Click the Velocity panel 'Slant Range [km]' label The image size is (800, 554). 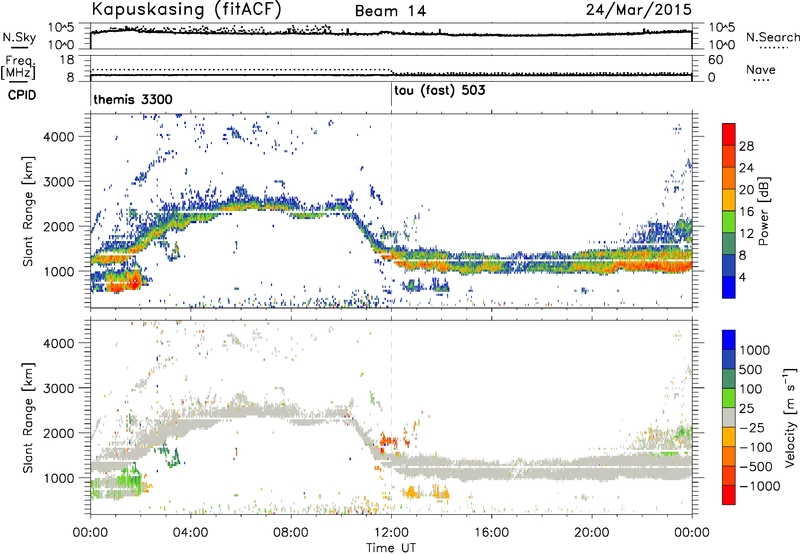pyautogui.click(x=28, y=418)
